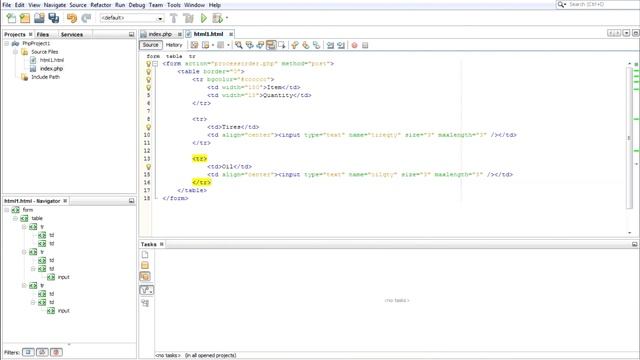Image resolution: width=640 pixels, height=360 pixels.
Task: Click the New Project toolbar icon
Action: [25, 18]
